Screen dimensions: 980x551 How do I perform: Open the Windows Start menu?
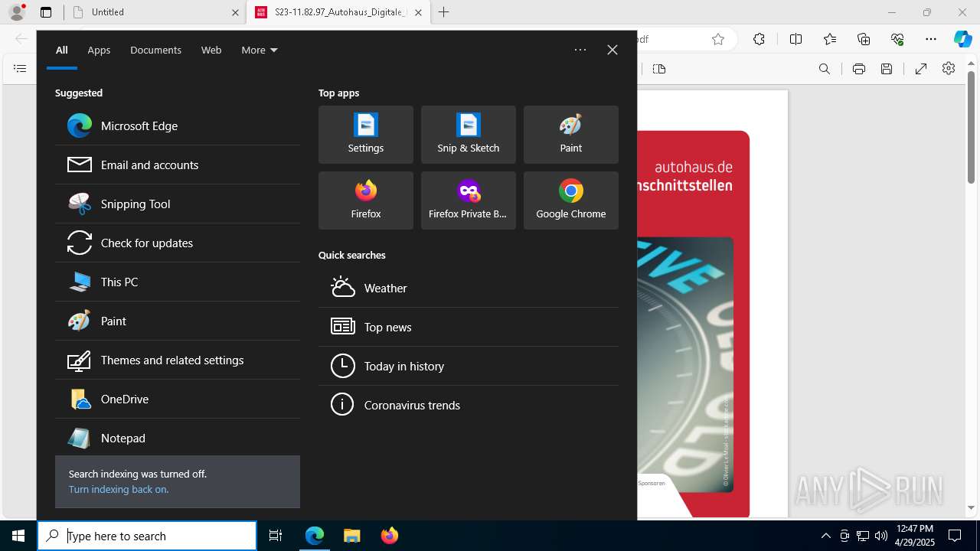(18, 536)
